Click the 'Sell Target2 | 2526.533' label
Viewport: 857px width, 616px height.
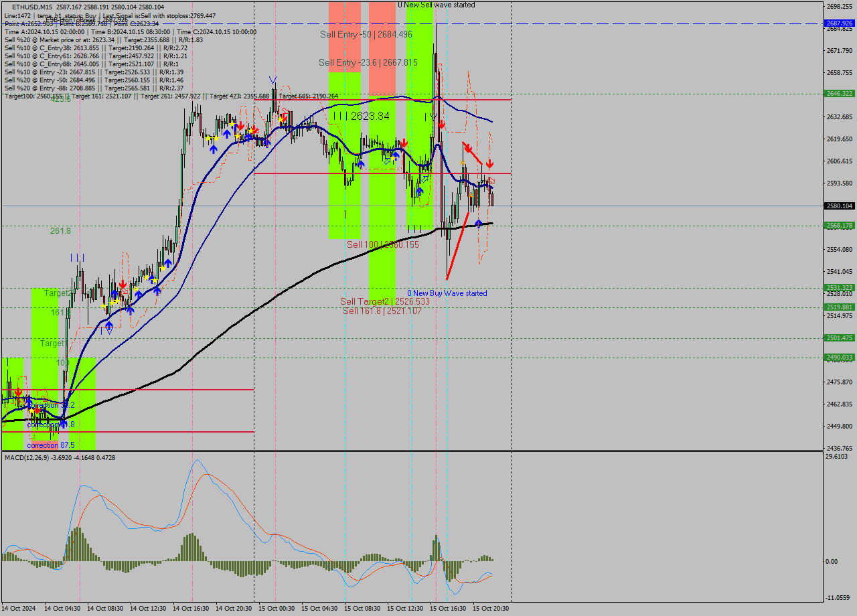click(x=385, y=301)
